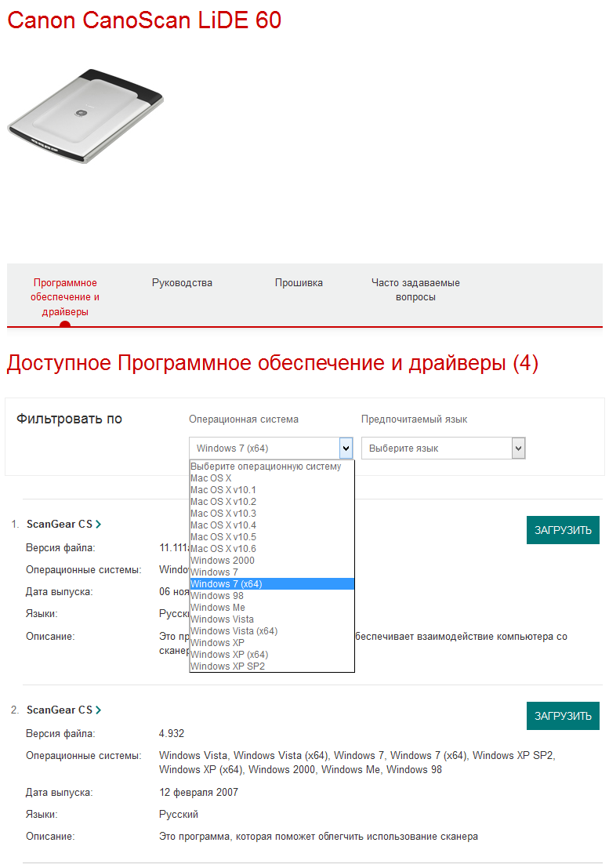609x868 pixels.
Task: Choose plain 'Mac OS X' option
Action: coord(272,478)
